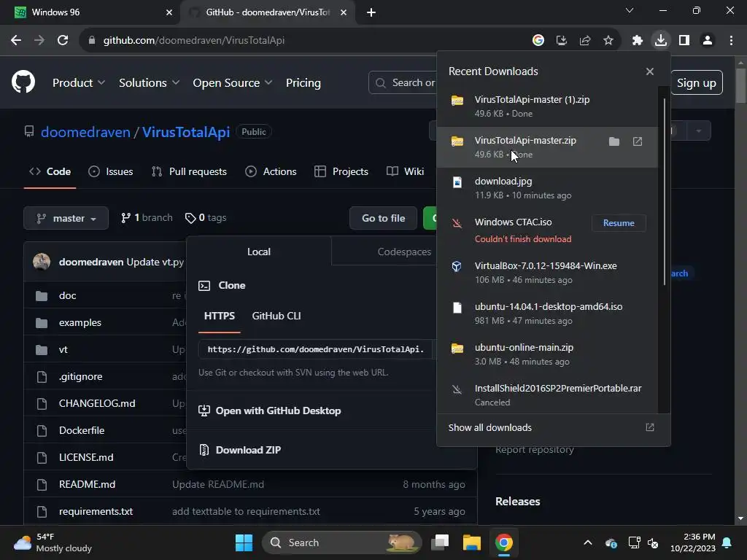Open notification bell in taskbar

coord(727,542)
